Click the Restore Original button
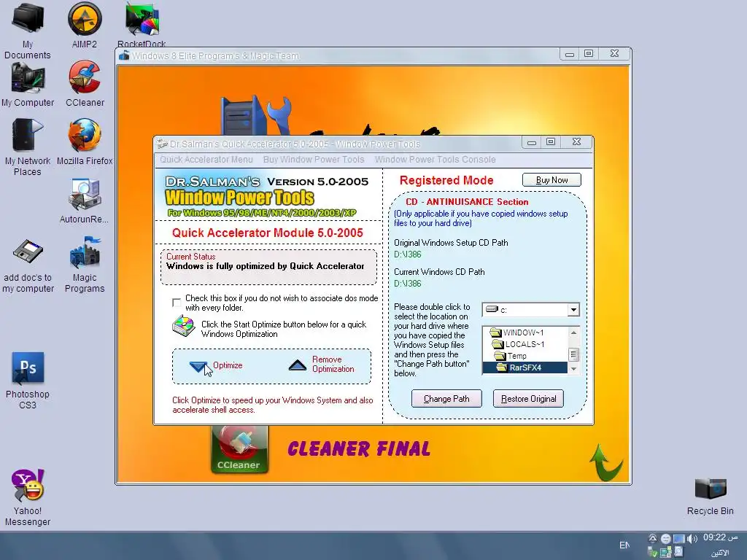 528,399
